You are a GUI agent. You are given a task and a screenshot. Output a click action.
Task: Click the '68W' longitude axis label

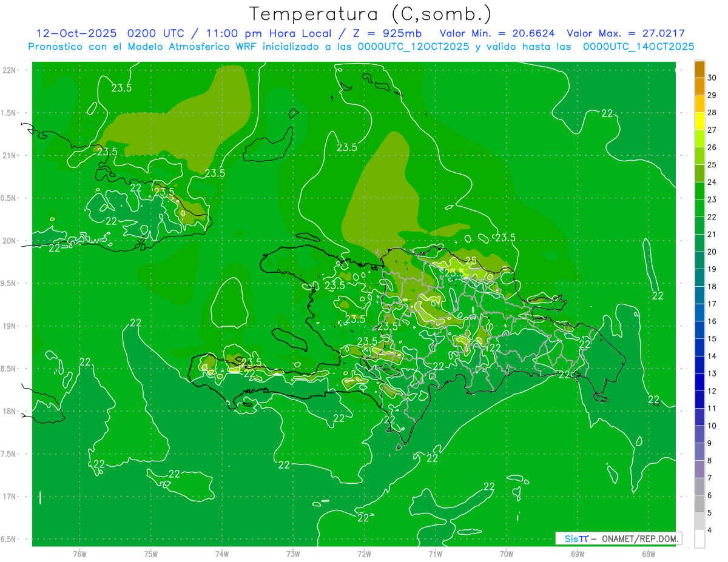point(649,554)
